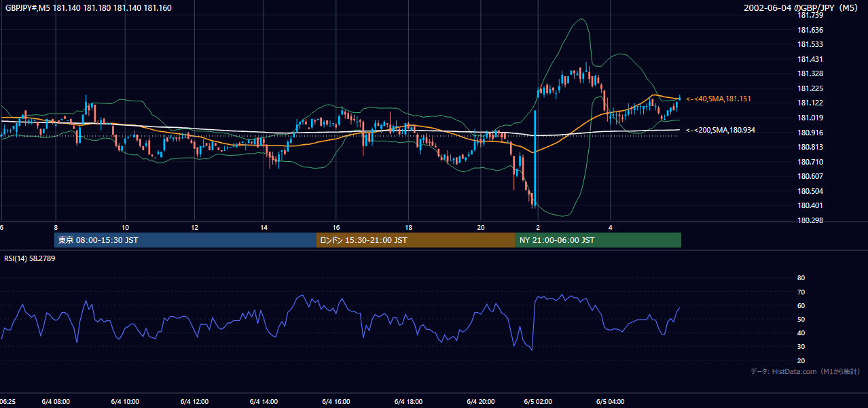Click the tall blue spike candlestick

click(535, 157)
